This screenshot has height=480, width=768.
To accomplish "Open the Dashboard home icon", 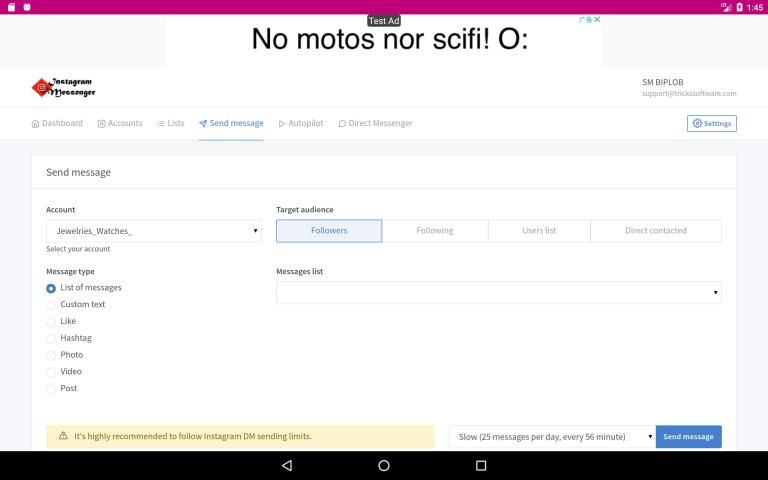I will (x=35, y=124).
